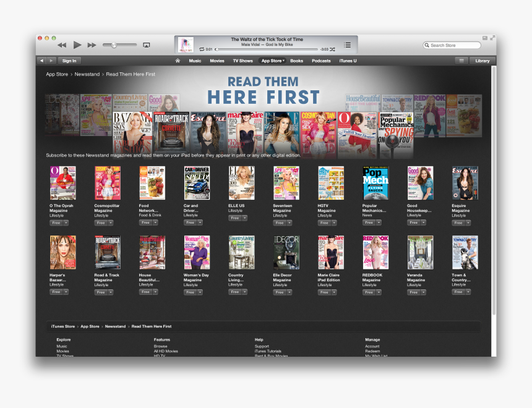The width and height of the screenshot is (532, 408).
Task: Open the Cosmopolitan Magazine cover thumbnail
Action: coord(108,183)
